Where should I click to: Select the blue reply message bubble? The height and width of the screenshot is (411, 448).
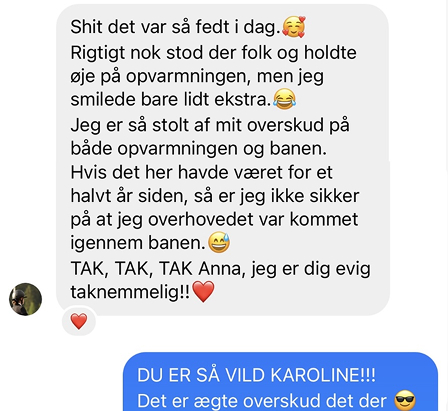click(280, 382)
